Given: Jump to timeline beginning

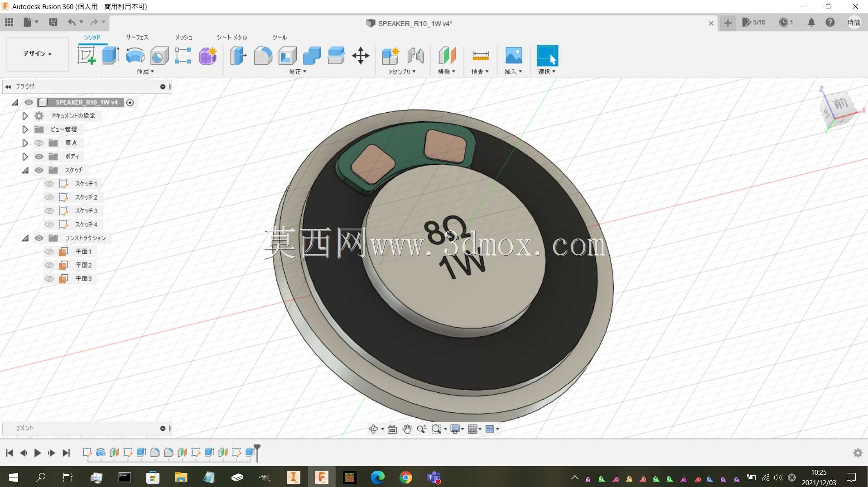Looking at the screenshot, I should [10, 453].
